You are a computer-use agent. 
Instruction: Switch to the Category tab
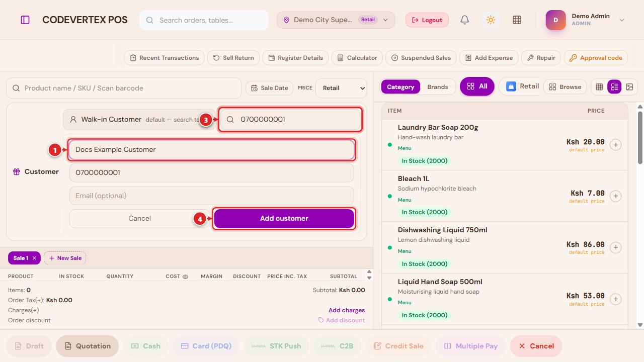coord(400,87)
